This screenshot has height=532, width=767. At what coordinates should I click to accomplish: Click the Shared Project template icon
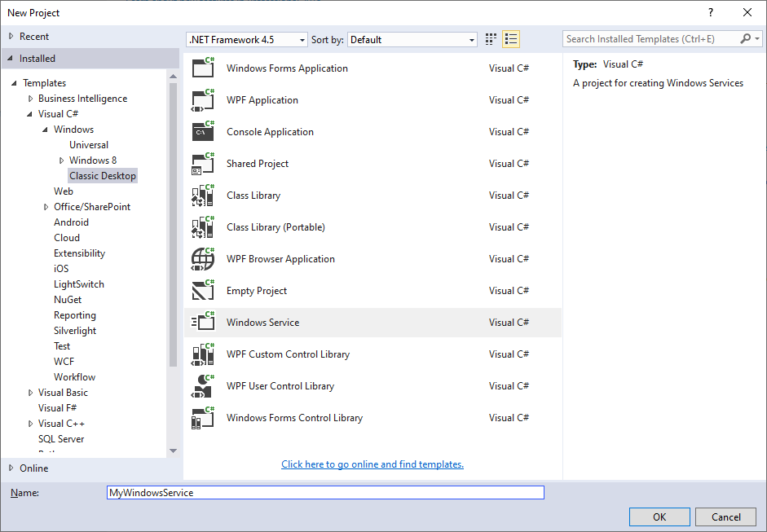[203, 163]
